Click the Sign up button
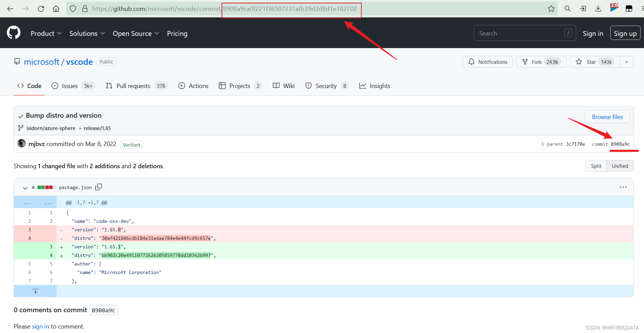This screenshot has height=333, width=644. [625, 33]
